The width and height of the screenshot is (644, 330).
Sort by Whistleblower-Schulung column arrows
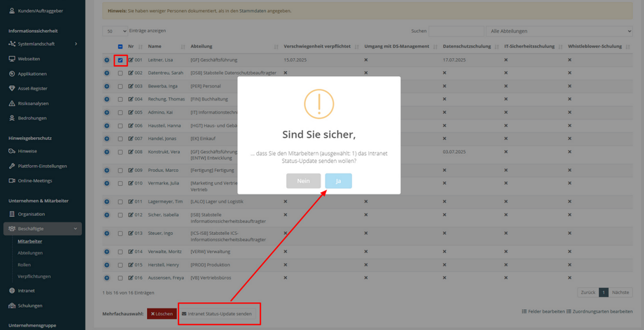coord(628,47)
